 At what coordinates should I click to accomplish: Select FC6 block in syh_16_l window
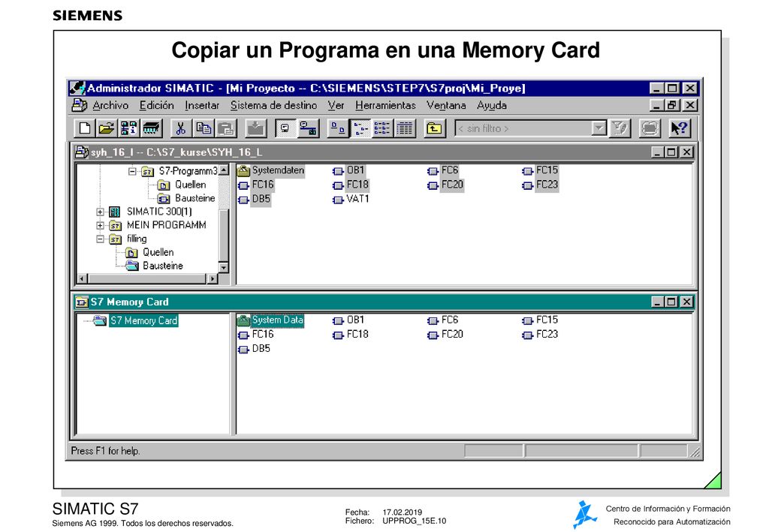point(443,170)
